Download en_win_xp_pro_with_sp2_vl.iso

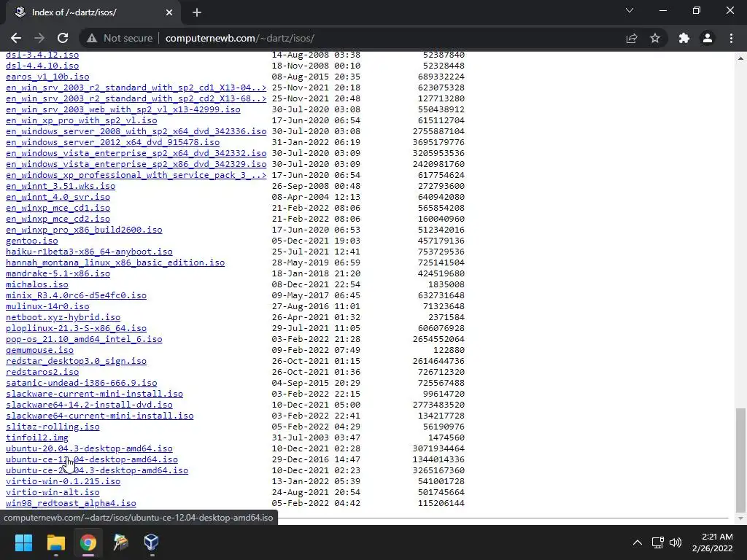tap(82, 120)
